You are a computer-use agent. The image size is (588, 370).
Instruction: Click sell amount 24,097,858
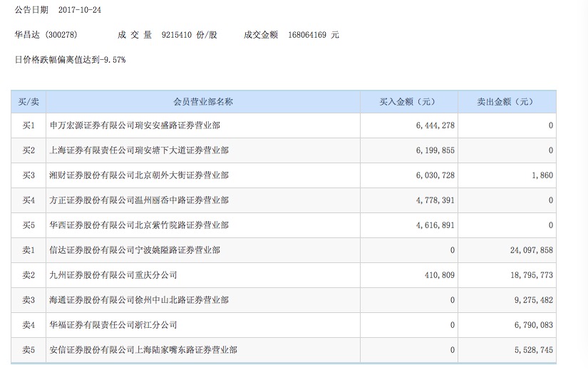tap(532, 250)
